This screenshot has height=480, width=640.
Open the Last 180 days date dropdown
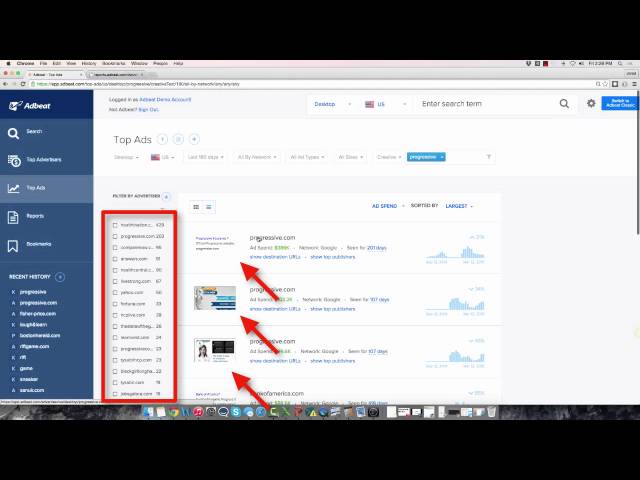[x=206, y=157]
